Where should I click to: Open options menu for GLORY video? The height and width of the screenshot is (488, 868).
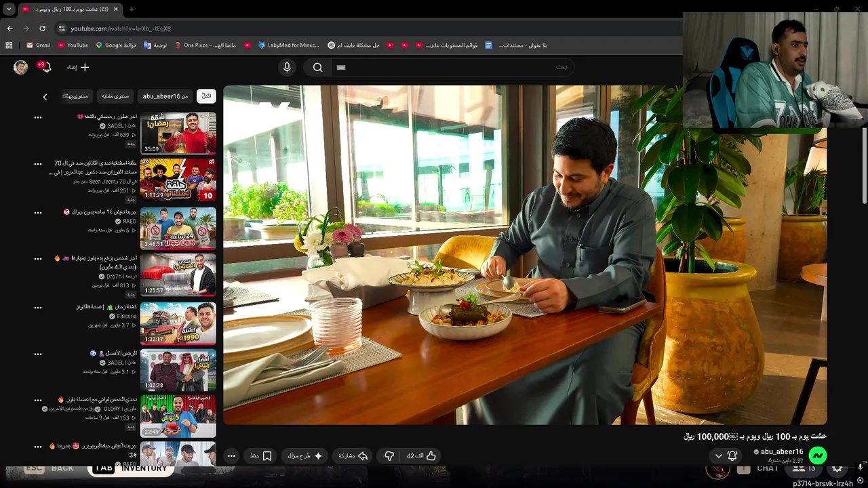pos(38,400)
